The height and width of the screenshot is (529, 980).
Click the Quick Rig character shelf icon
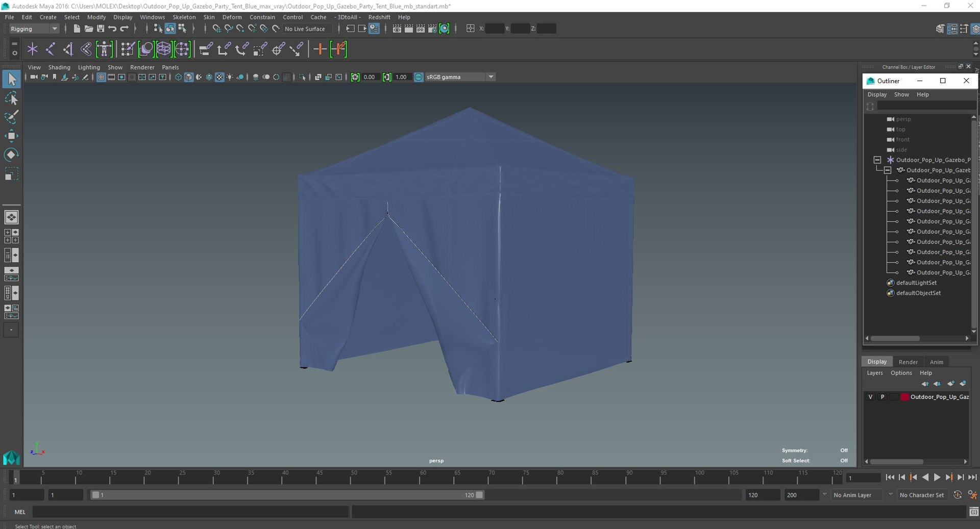click(x=104, y=49)
